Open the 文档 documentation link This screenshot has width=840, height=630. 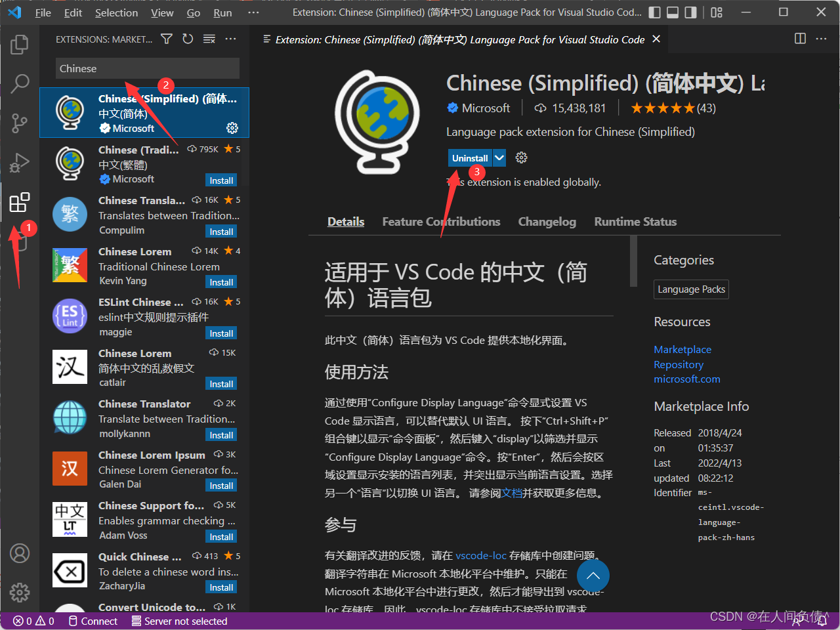tap(512, 493)
